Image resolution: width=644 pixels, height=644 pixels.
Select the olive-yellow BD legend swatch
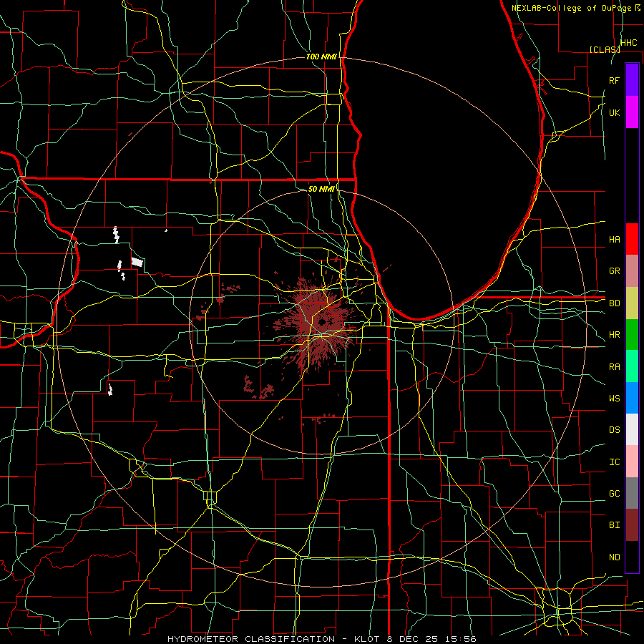[632, 303]
